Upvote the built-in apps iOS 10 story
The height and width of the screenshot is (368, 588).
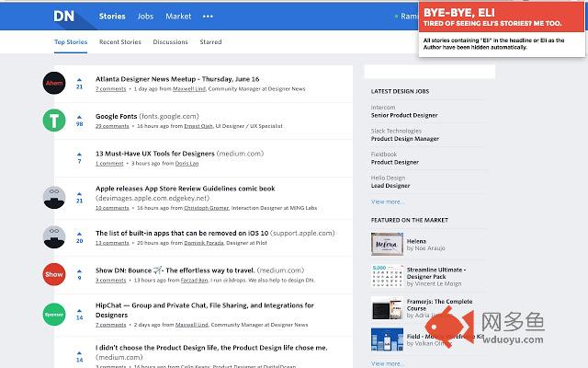tap(79, 234)
